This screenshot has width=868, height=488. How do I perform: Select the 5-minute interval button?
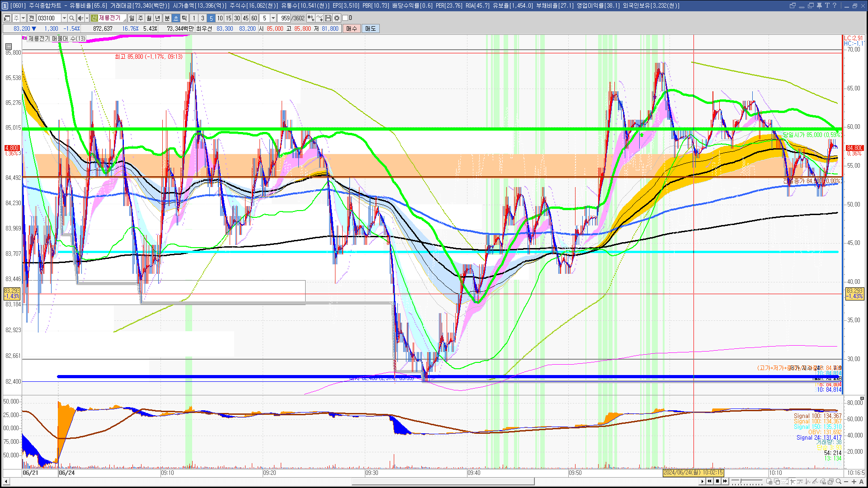tap(211, 18)
